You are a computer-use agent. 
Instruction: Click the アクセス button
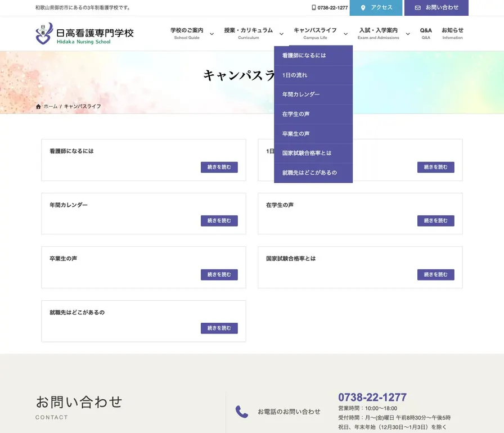376,8
